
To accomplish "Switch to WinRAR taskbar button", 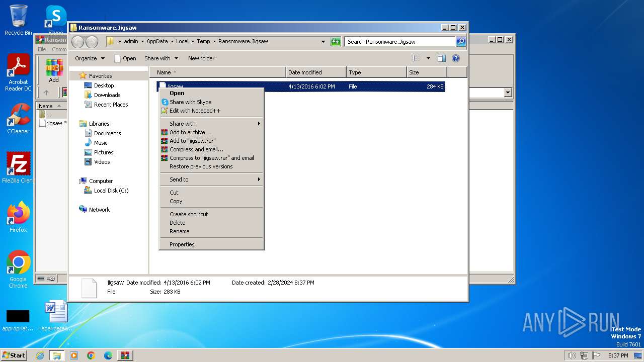I will (x=125, y=355).
